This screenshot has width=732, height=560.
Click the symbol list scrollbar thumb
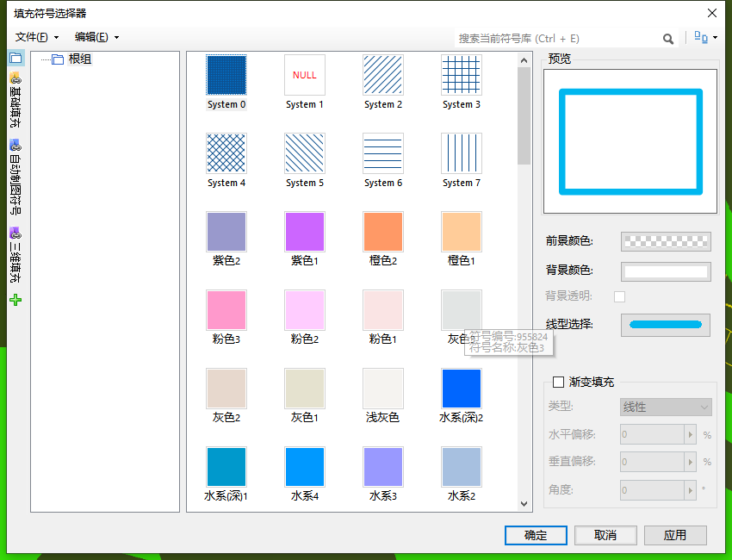coord(524,115)
